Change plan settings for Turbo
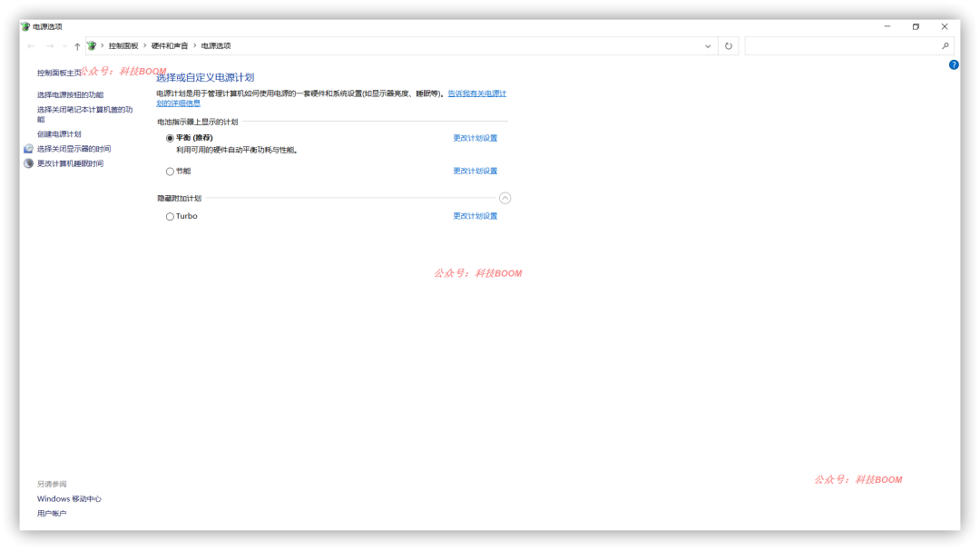Image resolution: width=980 pixels, height=550 pixels. point(475,216)
